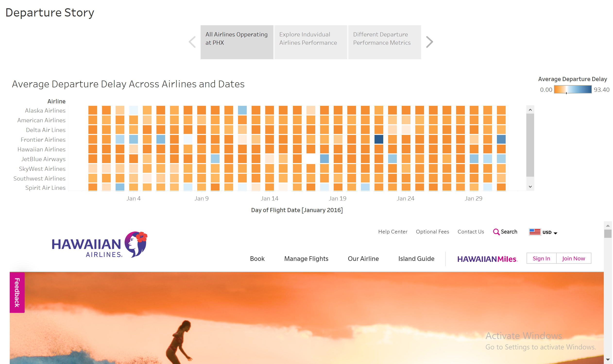The image size is (613, 364).
Task: Open the Book menu
Action: [257, 259]
